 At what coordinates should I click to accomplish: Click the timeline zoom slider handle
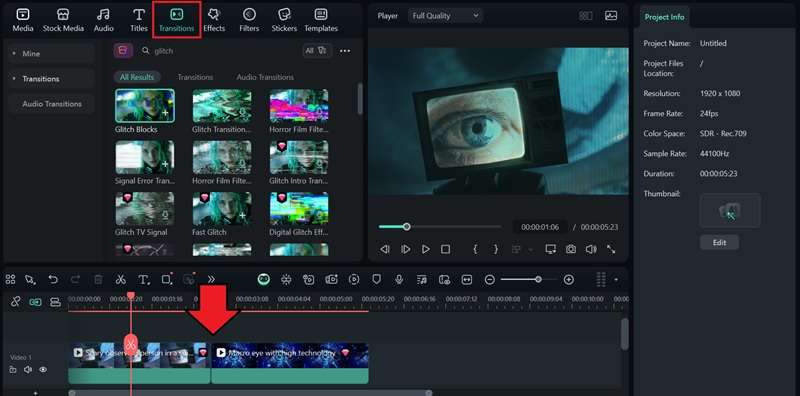(x=538, y=280)
